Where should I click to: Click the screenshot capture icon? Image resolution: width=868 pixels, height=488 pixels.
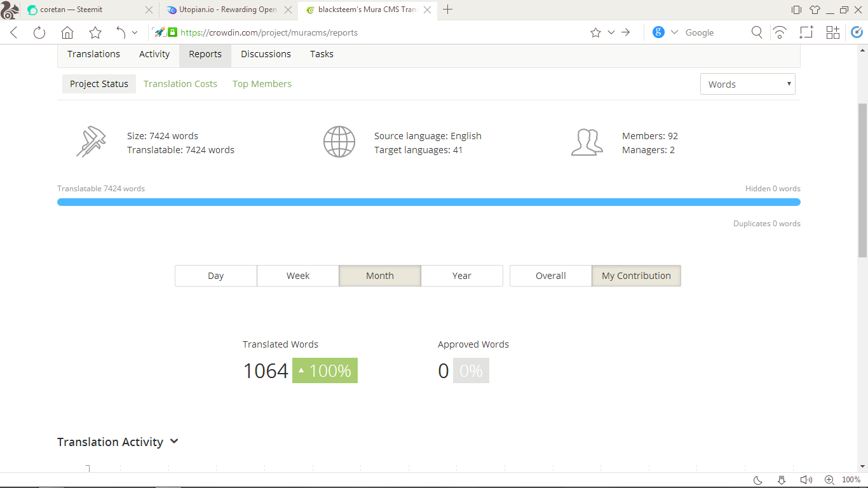point(806,32)
